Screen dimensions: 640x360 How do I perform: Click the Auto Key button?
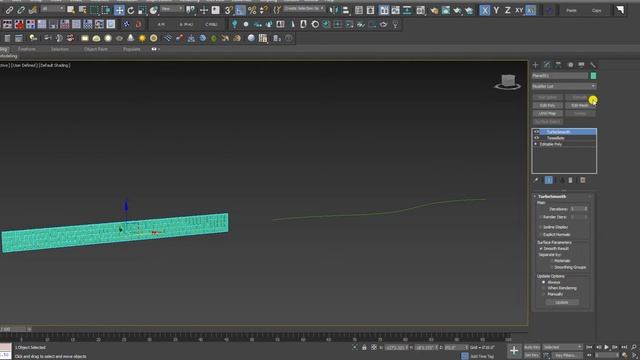click(x=532, y=347)
